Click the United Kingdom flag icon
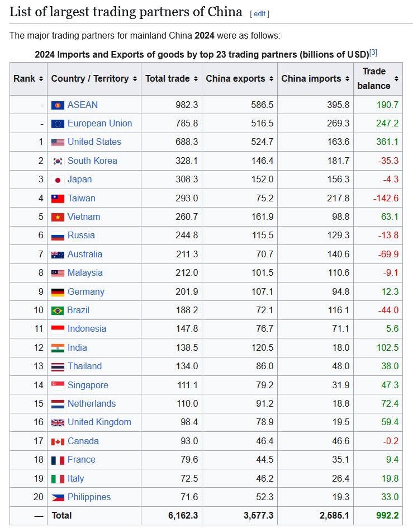413x532 pixels. point(58,423)
